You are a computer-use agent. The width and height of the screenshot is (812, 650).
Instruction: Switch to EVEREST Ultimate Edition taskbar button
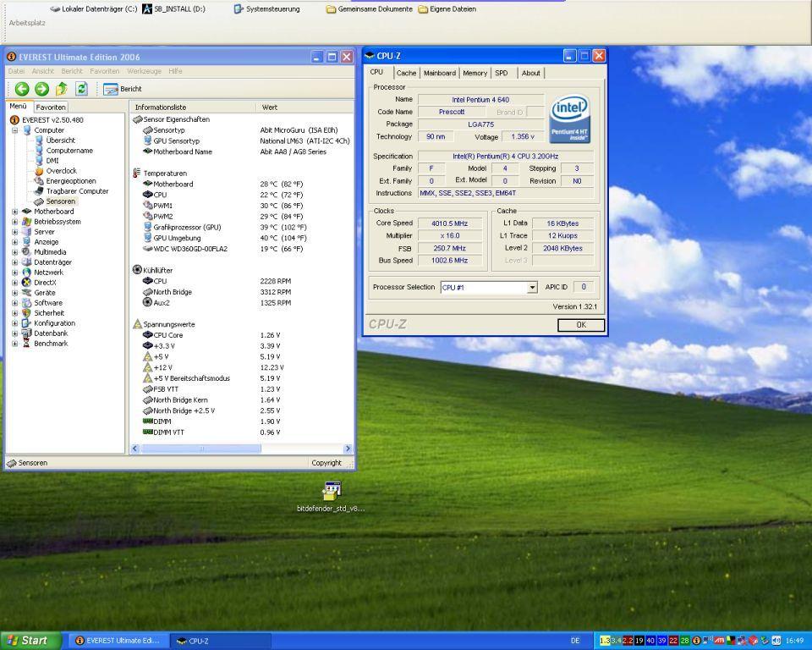(x=118, y=642)
